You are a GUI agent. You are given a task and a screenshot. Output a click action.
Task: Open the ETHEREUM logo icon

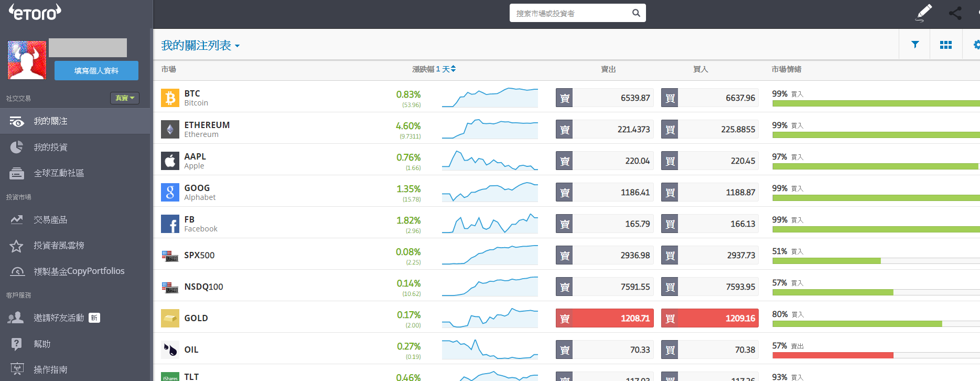point(170,129)
